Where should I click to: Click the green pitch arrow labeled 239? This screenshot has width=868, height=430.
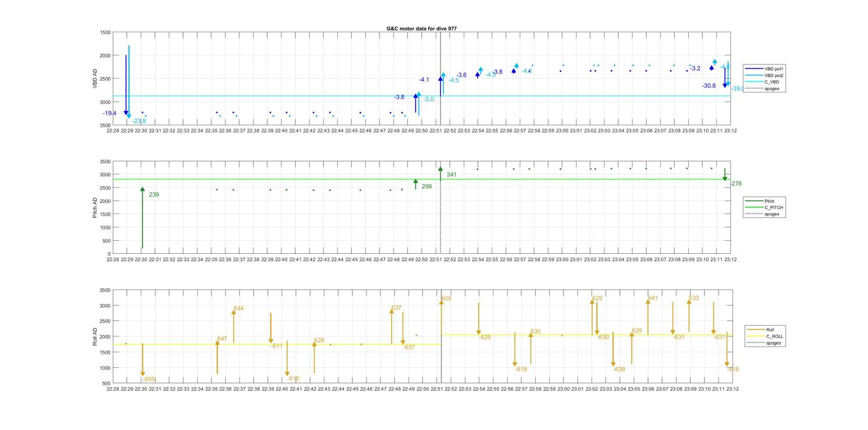coord(143,218)
